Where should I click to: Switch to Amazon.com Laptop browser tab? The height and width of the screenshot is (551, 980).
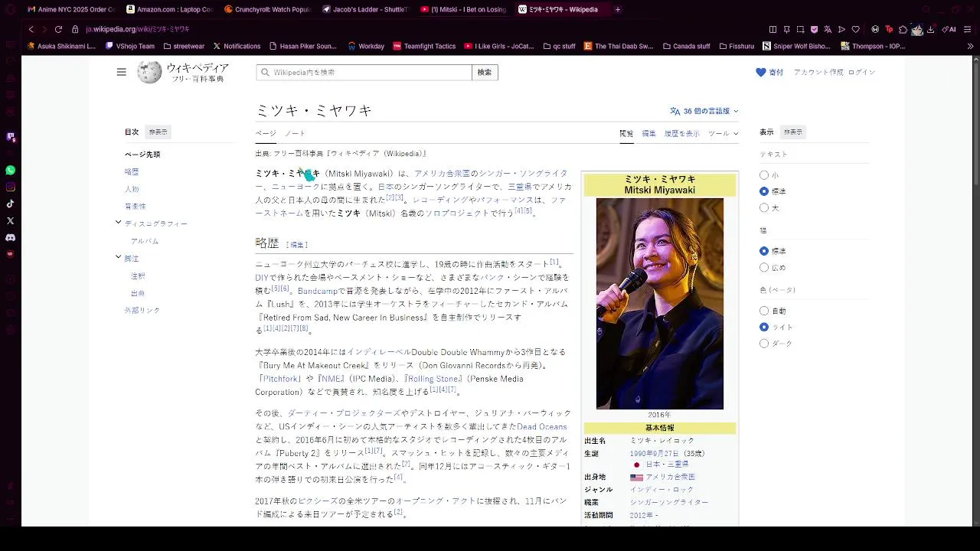(x=168, y=9)
